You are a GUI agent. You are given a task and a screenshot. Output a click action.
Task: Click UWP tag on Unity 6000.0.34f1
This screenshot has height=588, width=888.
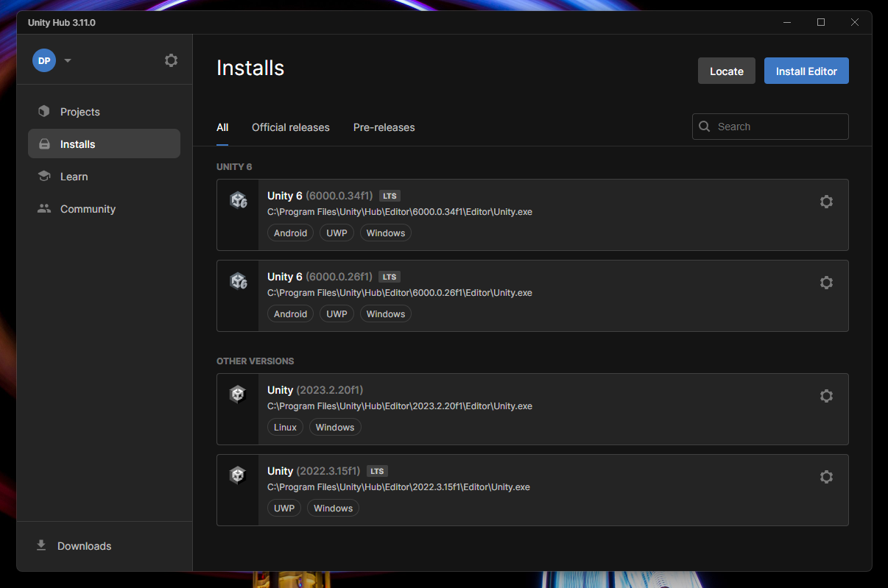[x=336, y=233]
